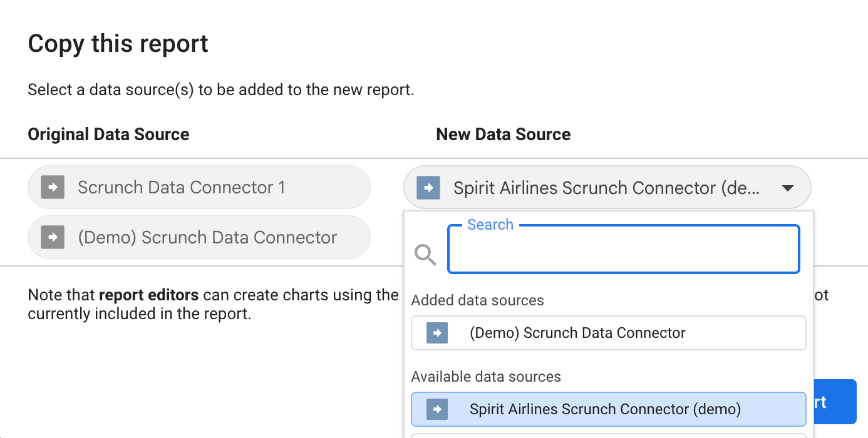Click the bold report editors text

[x=149, y=295]
